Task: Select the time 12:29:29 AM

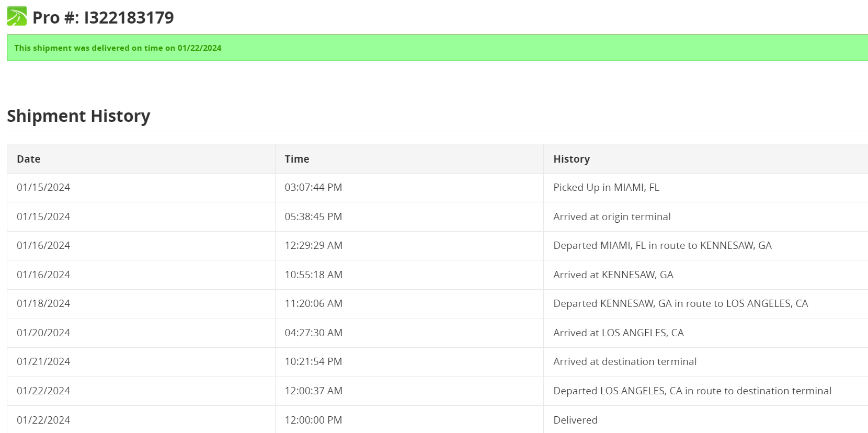Action: point(314,245)
